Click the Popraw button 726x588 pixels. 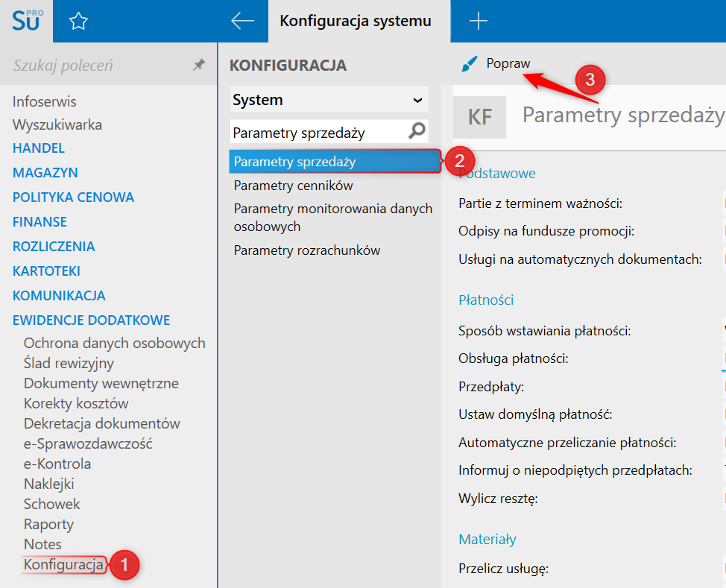coord(508,64)
